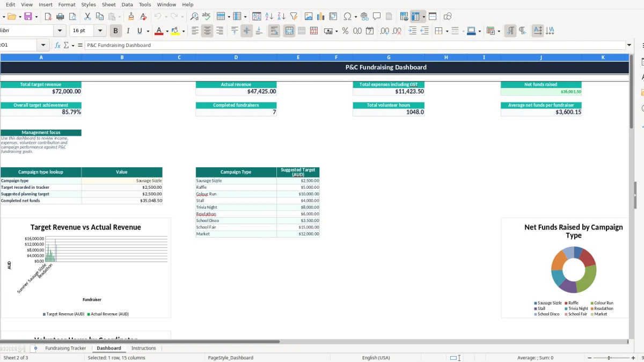Undo the last action
This screenshot has width=644, height=362.
(157, 17)
